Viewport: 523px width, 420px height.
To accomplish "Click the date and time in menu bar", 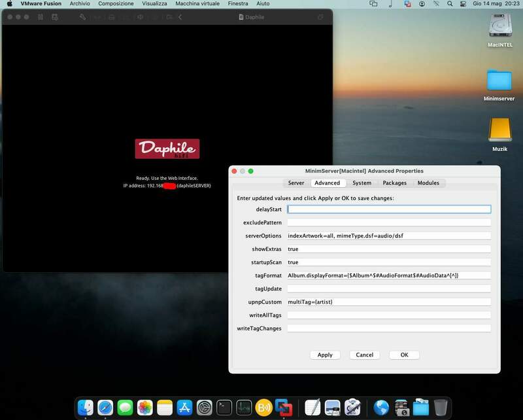I will (496, 4).
